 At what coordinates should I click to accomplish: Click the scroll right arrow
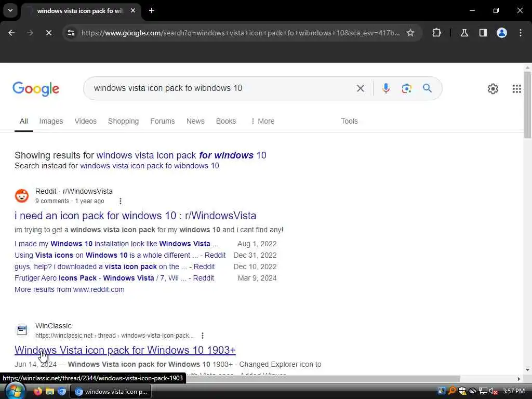(519, 379)
